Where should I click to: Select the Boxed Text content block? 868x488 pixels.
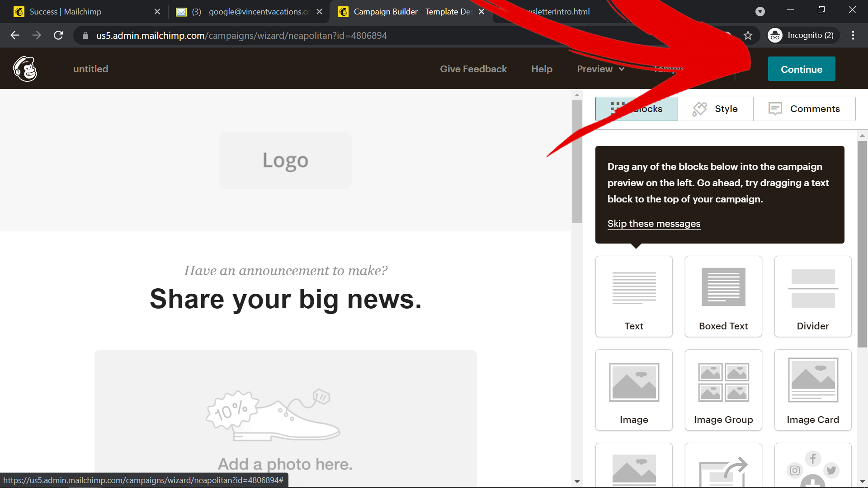click(x=723, y=296)
